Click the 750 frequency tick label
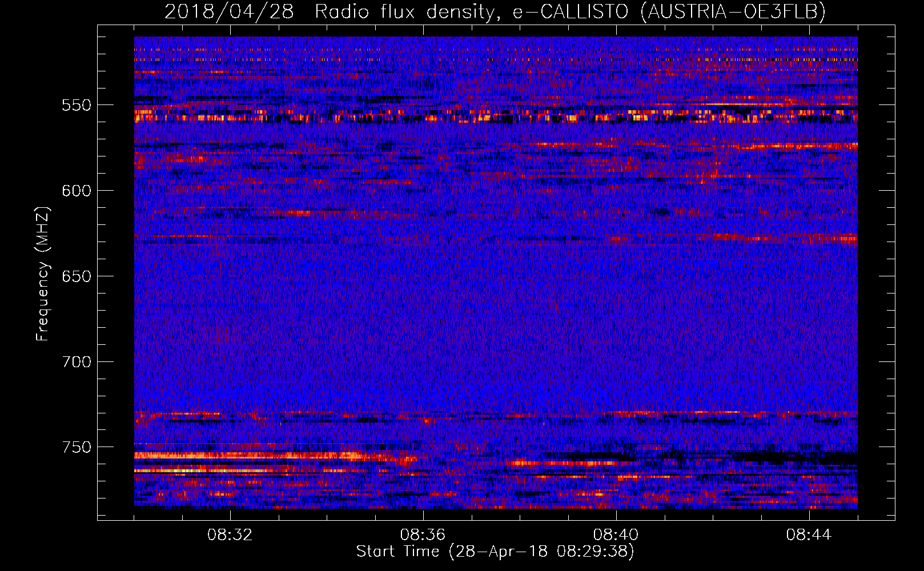 click(x=77, y=447)
